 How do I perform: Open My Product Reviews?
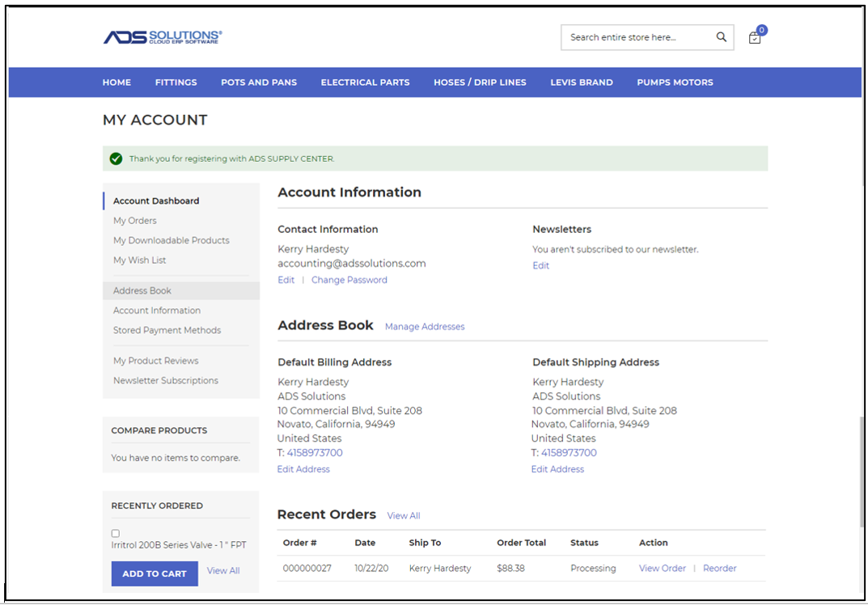pyautogui.click(x=156, y=361)
